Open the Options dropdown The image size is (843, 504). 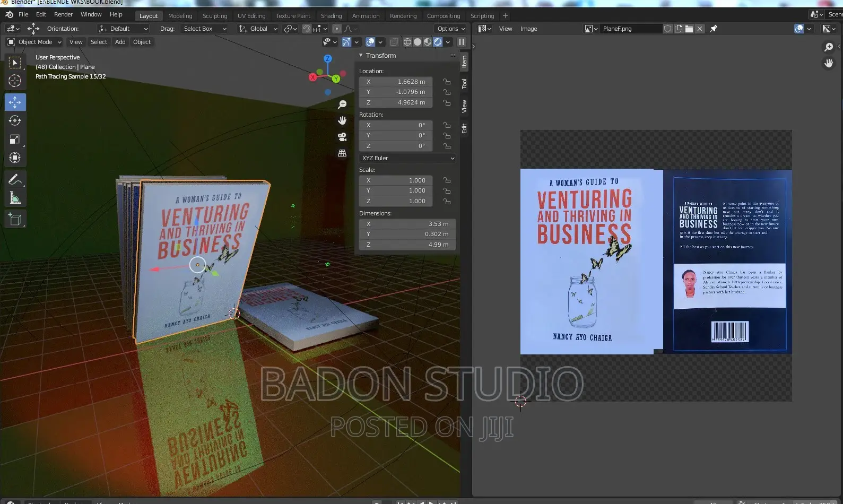[451, 29]
